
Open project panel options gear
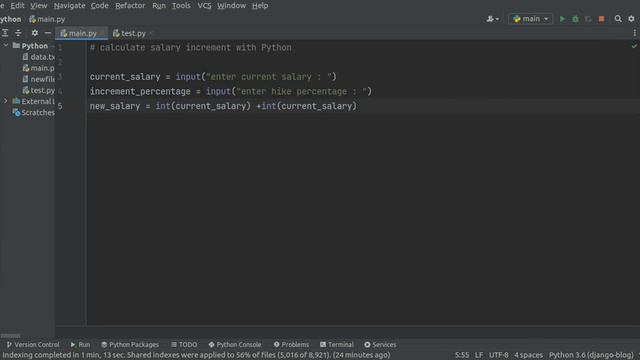(x=35, y=33)
